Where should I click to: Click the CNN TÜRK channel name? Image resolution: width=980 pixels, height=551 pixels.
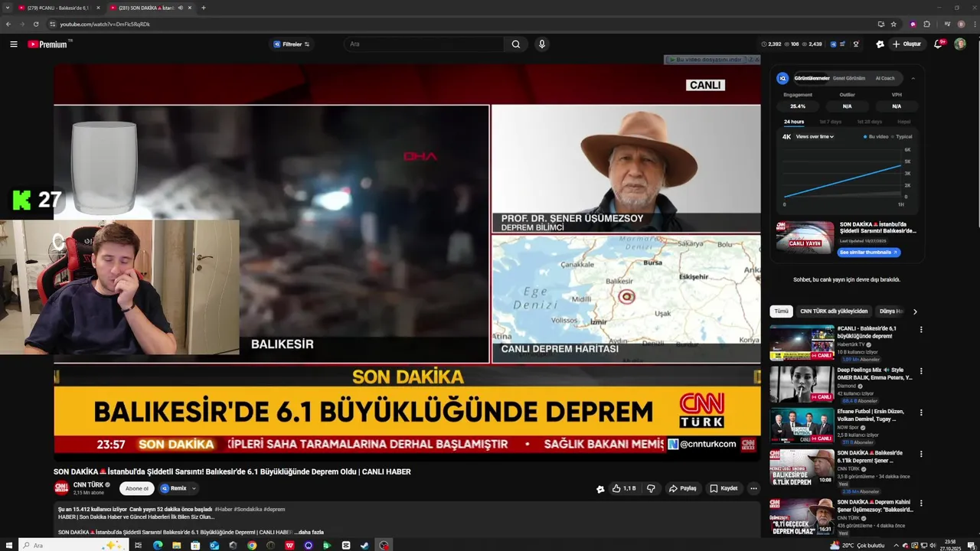(88, 485)
